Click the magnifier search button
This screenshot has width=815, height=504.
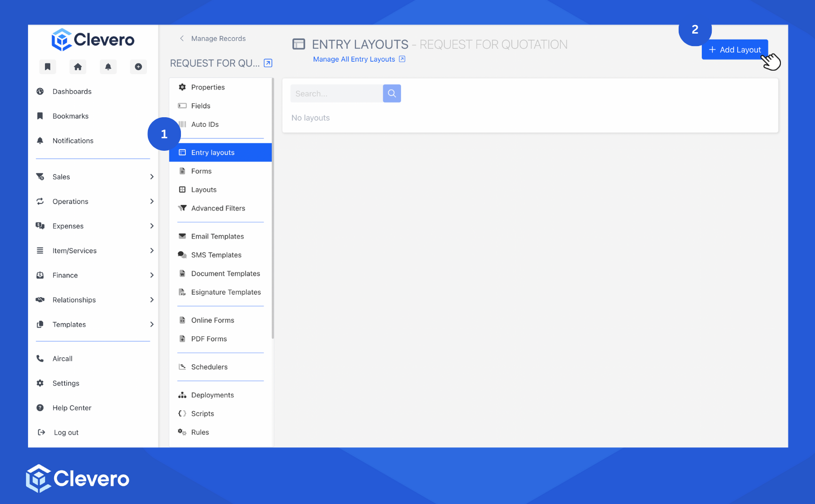point(392,94)
